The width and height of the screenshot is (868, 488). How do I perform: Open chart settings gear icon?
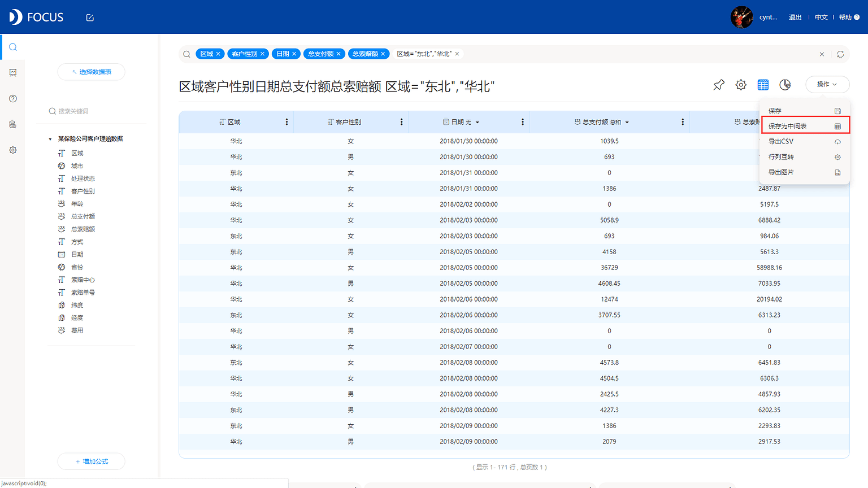[741, 85]
